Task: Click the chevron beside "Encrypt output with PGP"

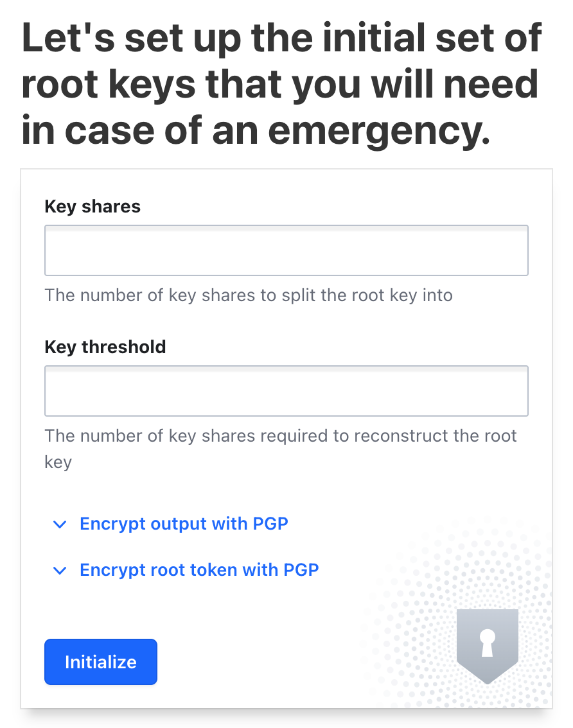Action: click(x=59, y=524)
